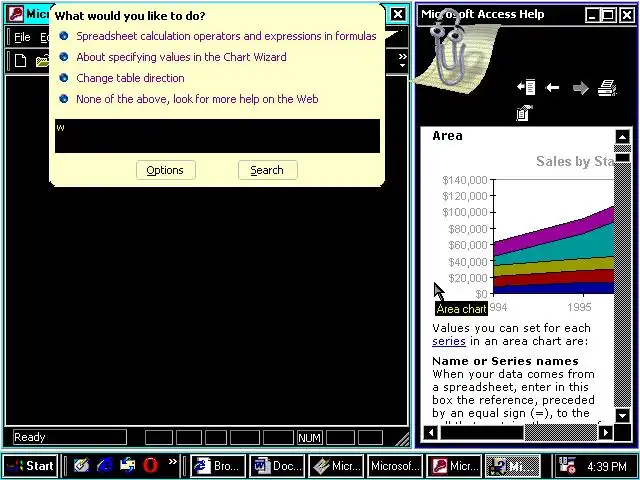This screenshot has width=640, height=480.
Task: Launch Internet Explorer from Quick Launch
Action: [x=105, y=465]
